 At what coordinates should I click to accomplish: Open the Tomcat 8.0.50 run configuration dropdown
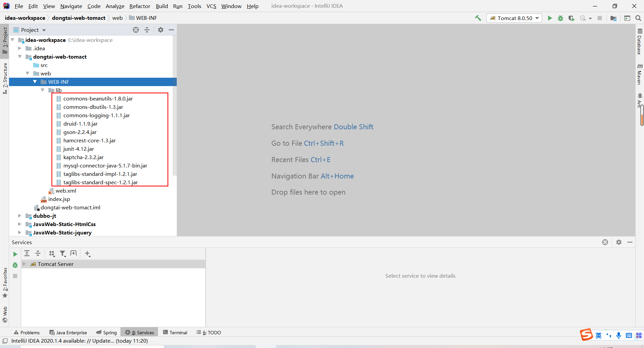point(514,18)
